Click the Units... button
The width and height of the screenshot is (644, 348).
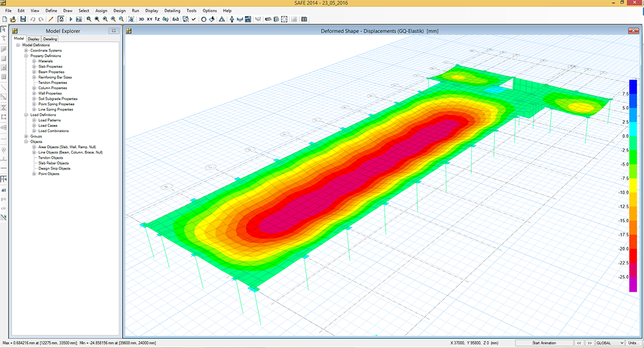click(x=634, y=343)
